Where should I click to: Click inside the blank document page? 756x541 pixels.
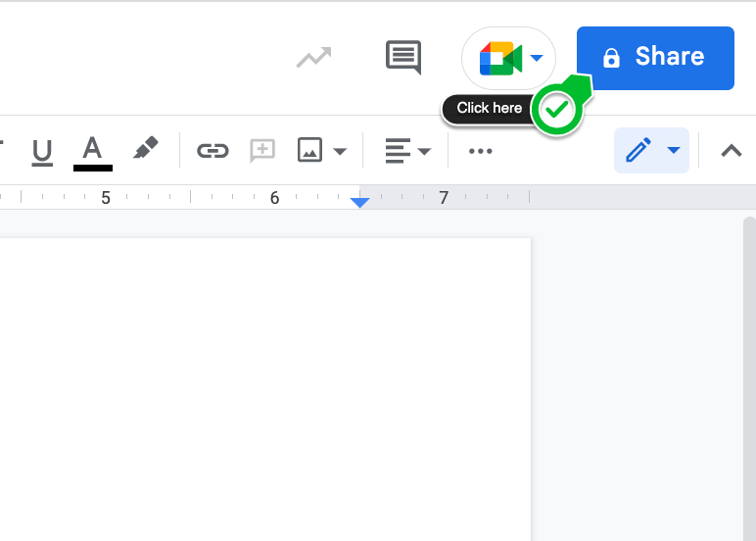pos(265,389)
